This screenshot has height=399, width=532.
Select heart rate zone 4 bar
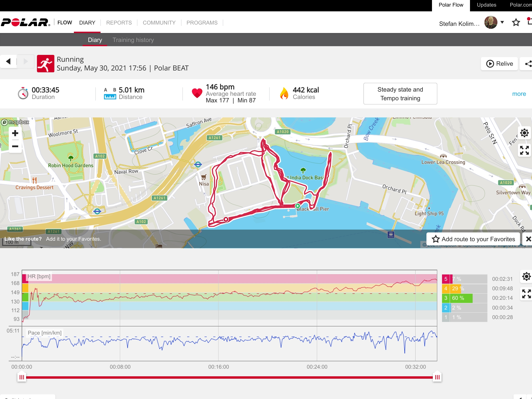click(465, 288)
